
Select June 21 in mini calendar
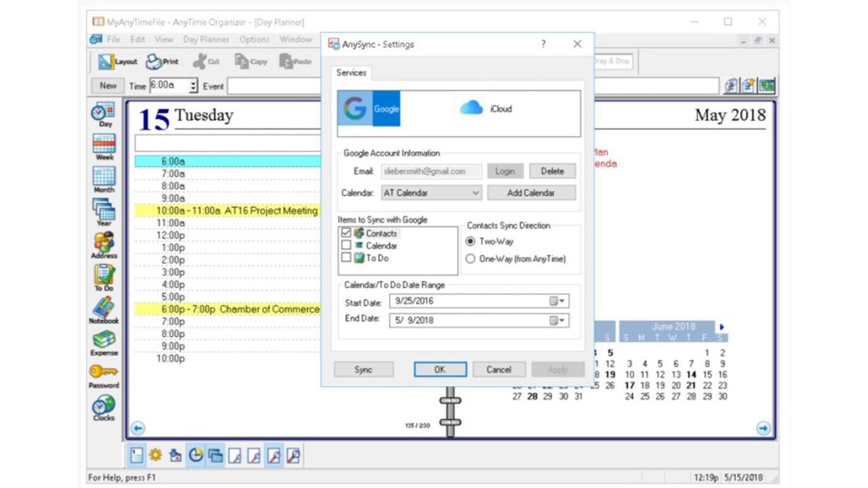[692, 385]
